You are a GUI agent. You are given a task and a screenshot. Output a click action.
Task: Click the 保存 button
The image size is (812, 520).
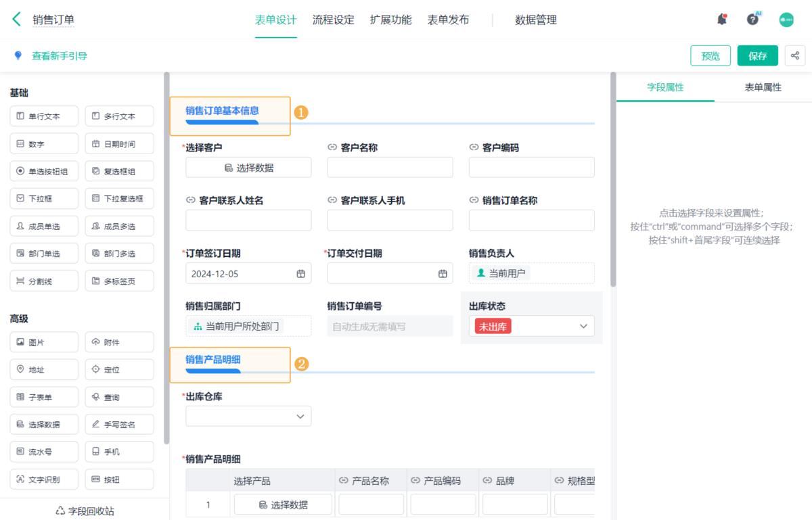pyautogui.click(x=758, y=55)
